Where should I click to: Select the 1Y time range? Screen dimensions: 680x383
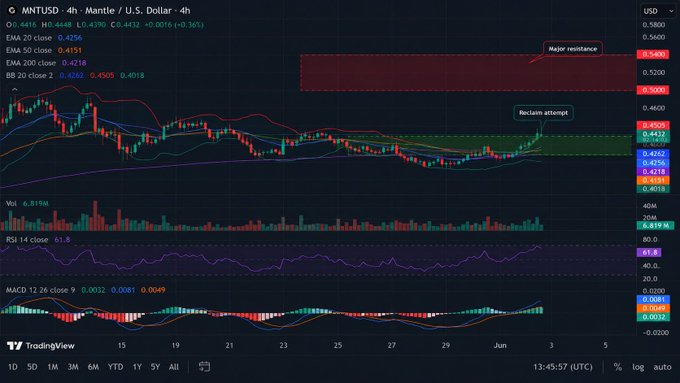click(x=137, y=367)
